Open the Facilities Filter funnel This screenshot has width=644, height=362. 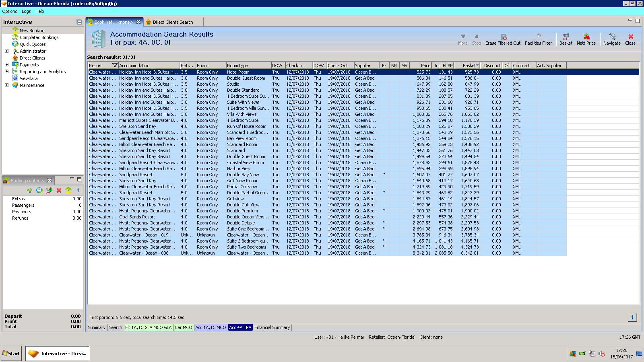click(x=539, y=37)
